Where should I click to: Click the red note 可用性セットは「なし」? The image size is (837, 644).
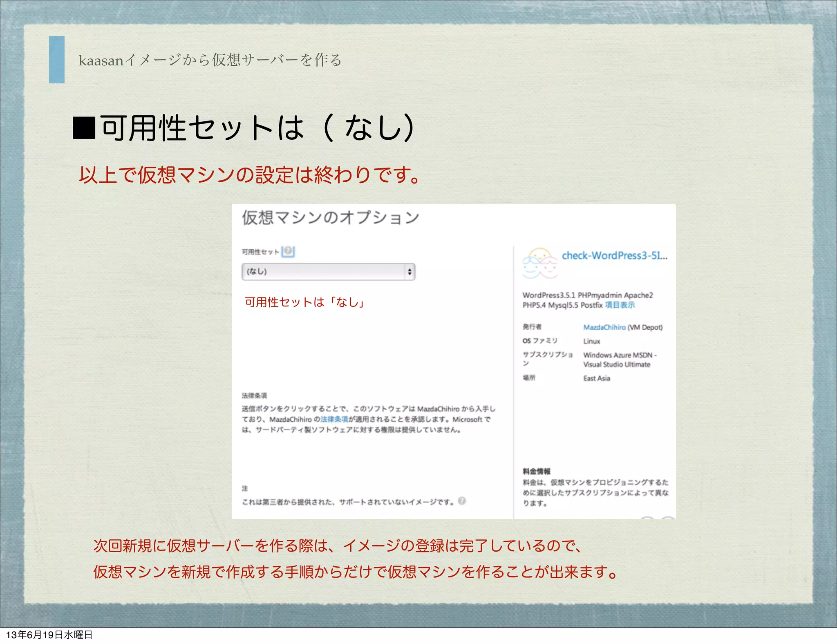[x=305, y=302]
